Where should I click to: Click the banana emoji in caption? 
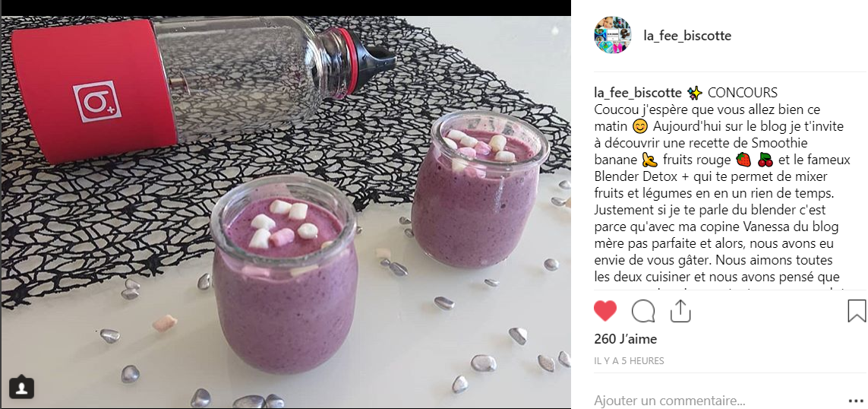coord(649,160)
